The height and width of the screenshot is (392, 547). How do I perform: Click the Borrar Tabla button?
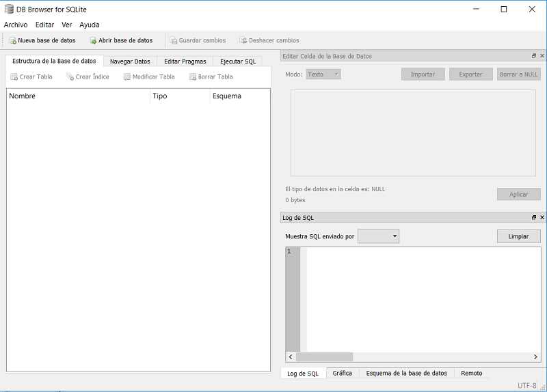[x=211, y=76]
